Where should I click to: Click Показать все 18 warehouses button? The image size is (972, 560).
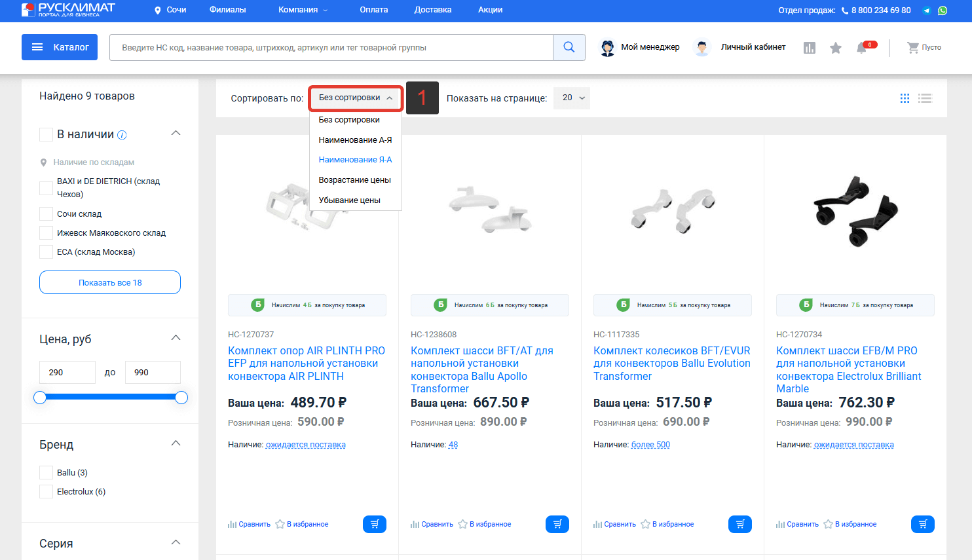pyautogui.click(x=110, y=282)
